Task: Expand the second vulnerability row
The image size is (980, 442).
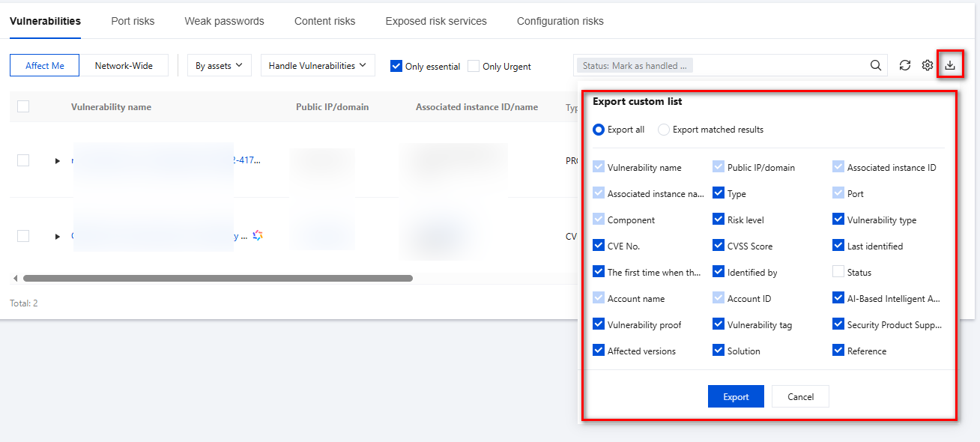Action: point(58,236)
